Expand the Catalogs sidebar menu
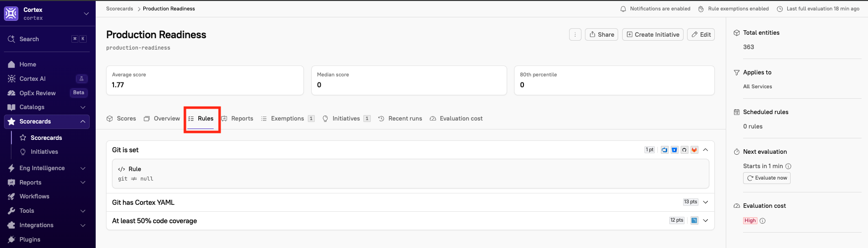Screen dimensions: 868x248 pyautogui.click(x=83, y=107)
